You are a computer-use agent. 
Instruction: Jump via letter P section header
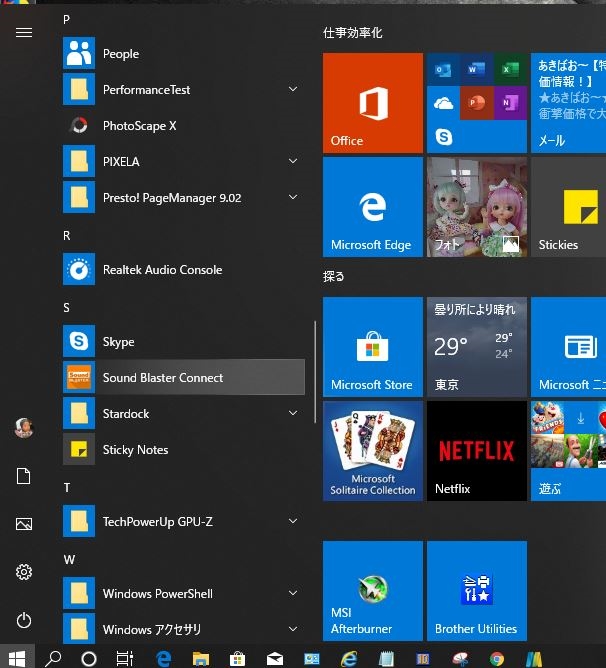[x=66, y=20]
